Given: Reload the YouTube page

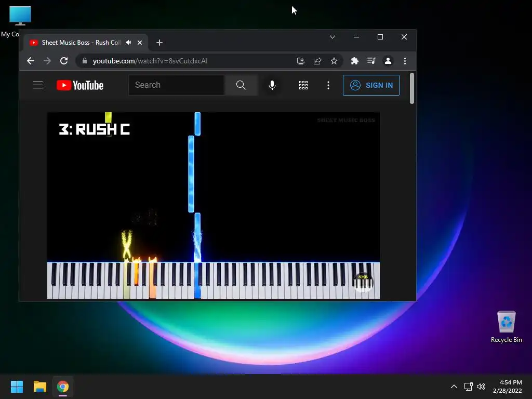Looking at the screenshot, I should [64, 61].
